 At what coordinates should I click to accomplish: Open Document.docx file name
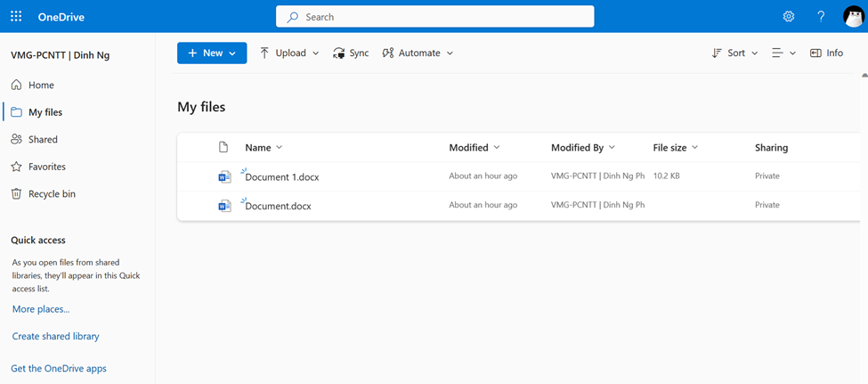coord(278,206)
